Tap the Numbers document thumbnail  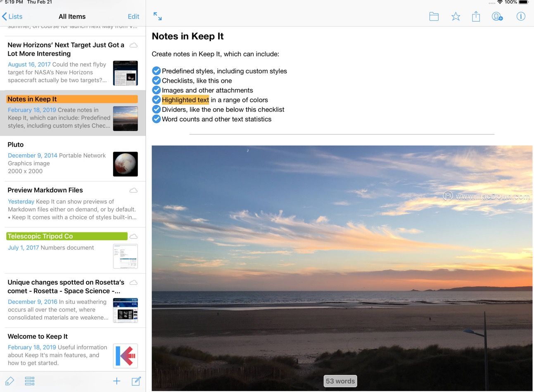point(125,256)
